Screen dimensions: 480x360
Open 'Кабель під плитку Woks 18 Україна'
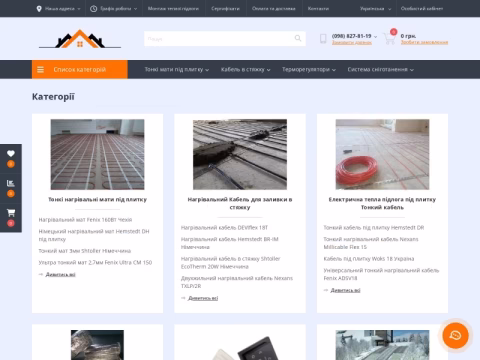click(369, 259)
